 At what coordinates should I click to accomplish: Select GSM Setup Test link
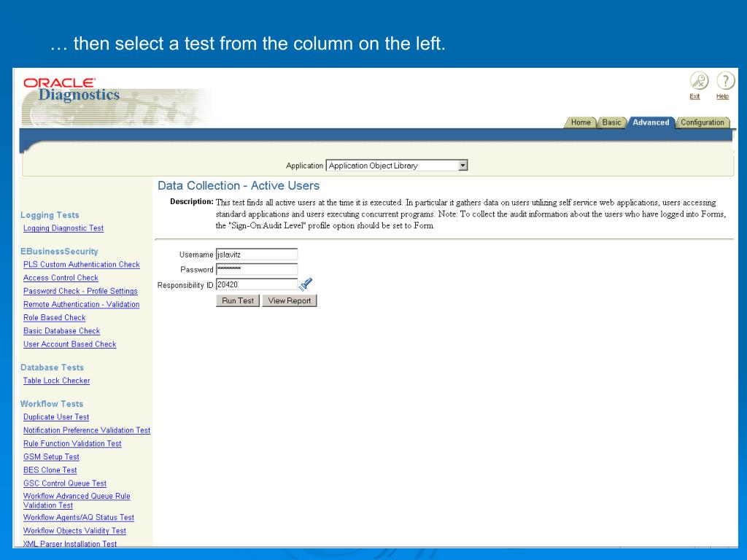(x=51, y=456)
